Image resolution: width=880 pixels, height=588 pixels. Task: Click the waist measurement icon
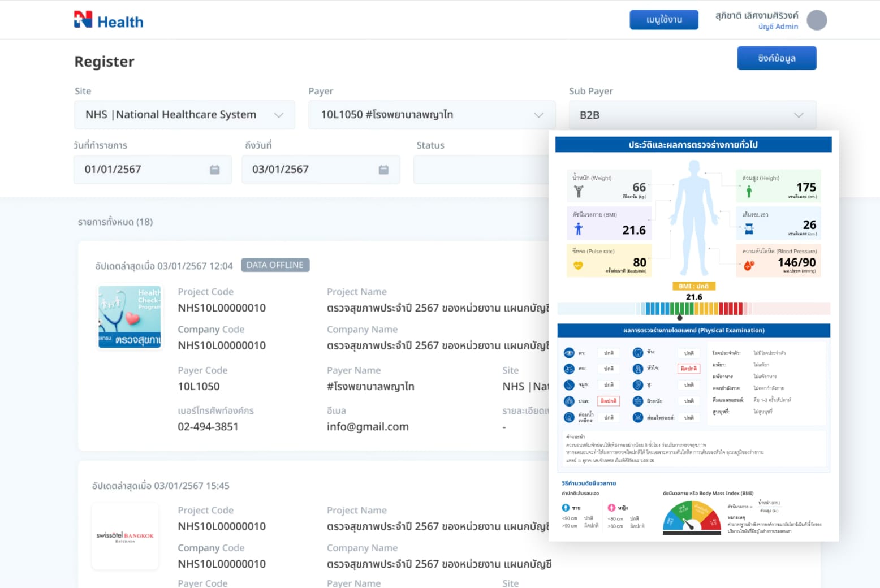(x=749, y=229)
